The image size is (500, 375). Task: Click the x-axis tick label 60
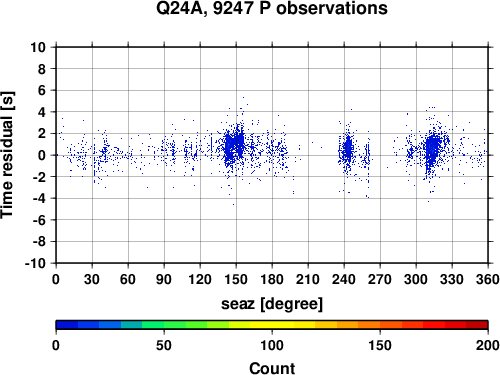coord(128,279)
